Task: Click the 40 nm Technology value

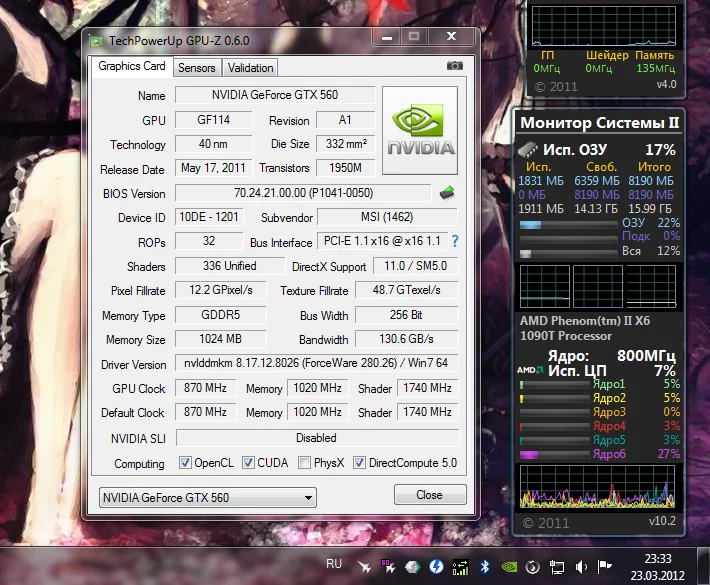Action: [213, 144]
